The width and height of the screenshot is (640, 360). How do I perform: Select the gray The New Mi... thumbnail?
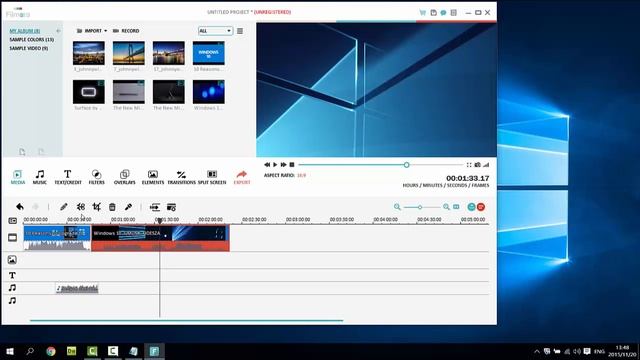(129, 92)
